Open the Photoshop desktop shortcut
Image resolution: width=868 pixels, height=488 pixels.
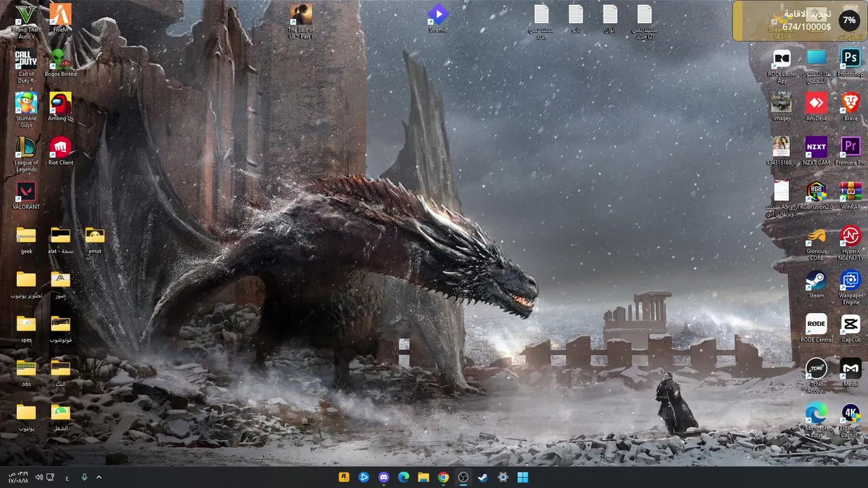pyautogui.click(x=850, y=62)
